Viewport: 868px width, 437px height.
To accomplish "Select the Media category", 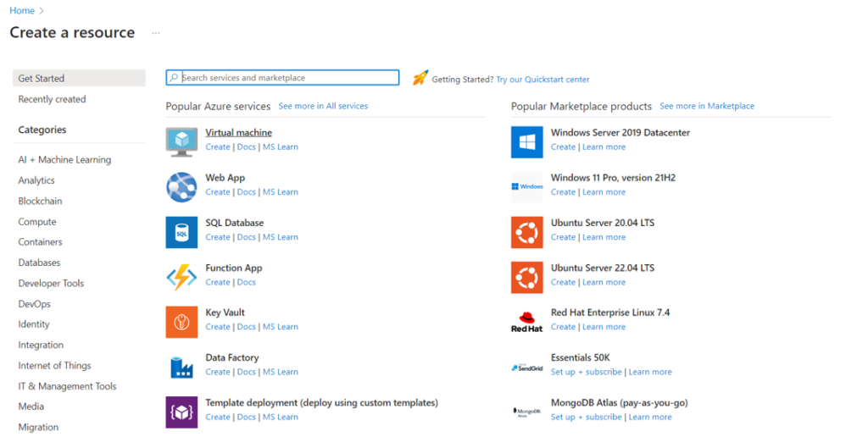I will point(31,406).
